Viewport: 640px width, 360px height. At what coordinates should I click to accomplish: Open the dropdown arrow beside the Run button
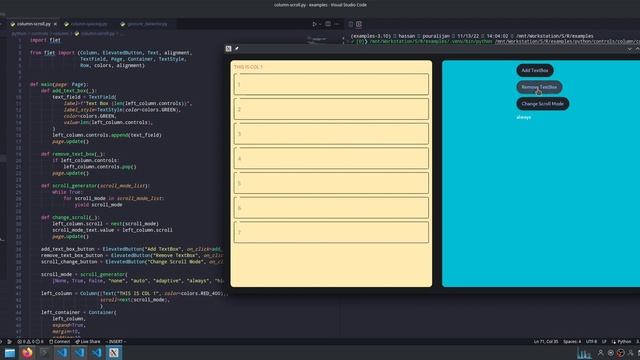click(320, 24)
